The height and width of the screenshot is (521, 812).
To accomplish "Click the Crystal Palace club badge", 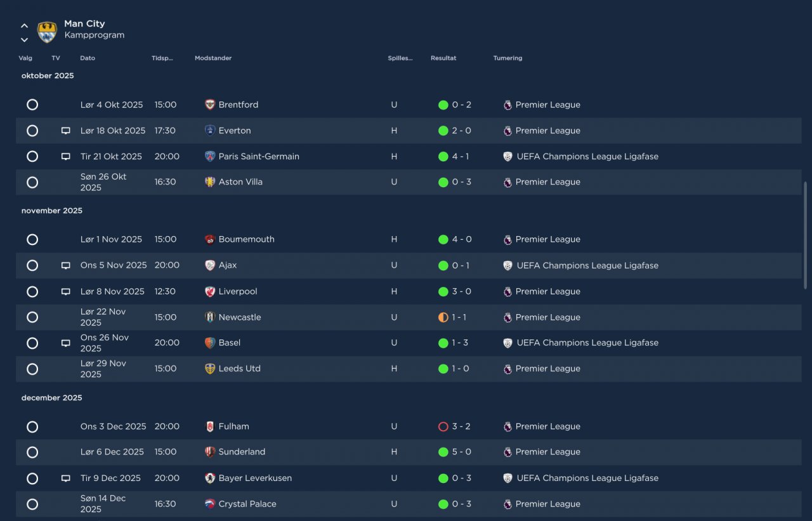I will pyautogui.click(x=210, y=504).
